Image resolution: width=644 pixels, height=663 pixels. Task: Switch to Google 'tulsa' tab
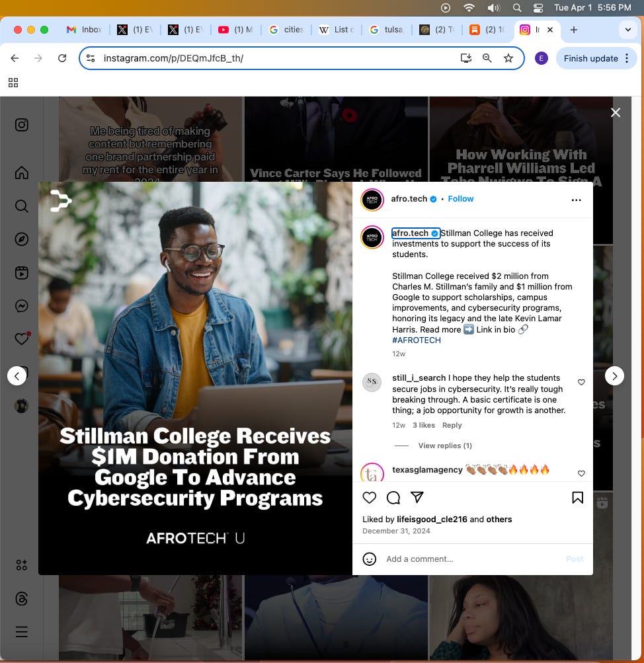point(387,30)
